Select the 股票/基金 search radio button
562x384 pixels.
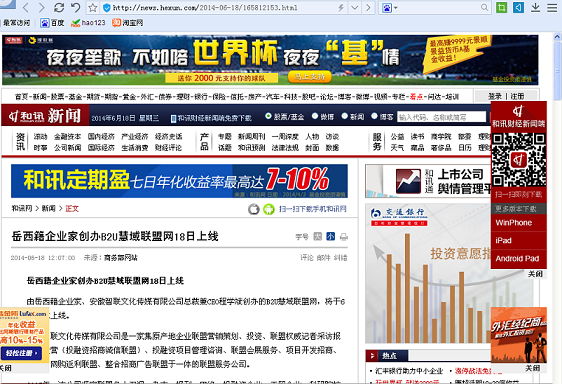point(268,116)
